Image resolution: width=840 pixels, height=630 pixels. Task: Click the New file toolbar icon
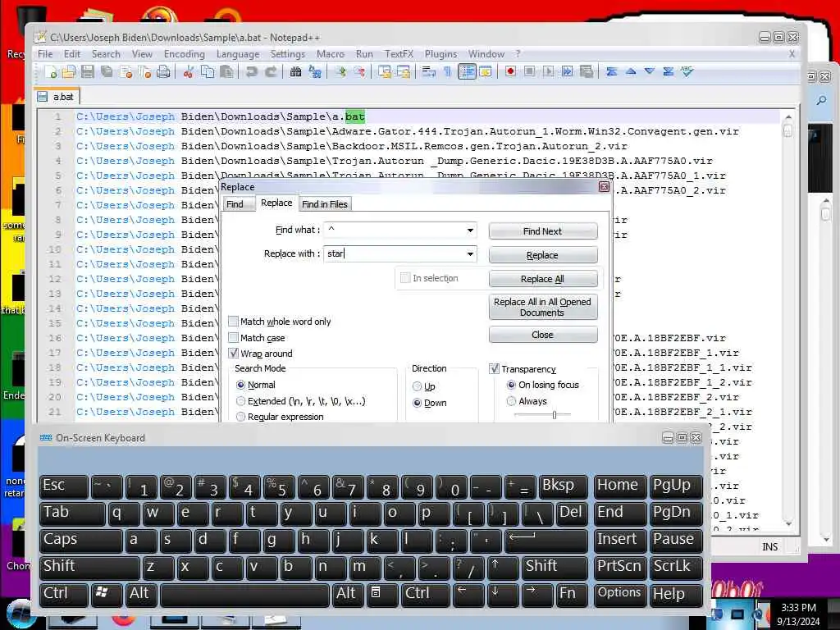click(51, 72)
